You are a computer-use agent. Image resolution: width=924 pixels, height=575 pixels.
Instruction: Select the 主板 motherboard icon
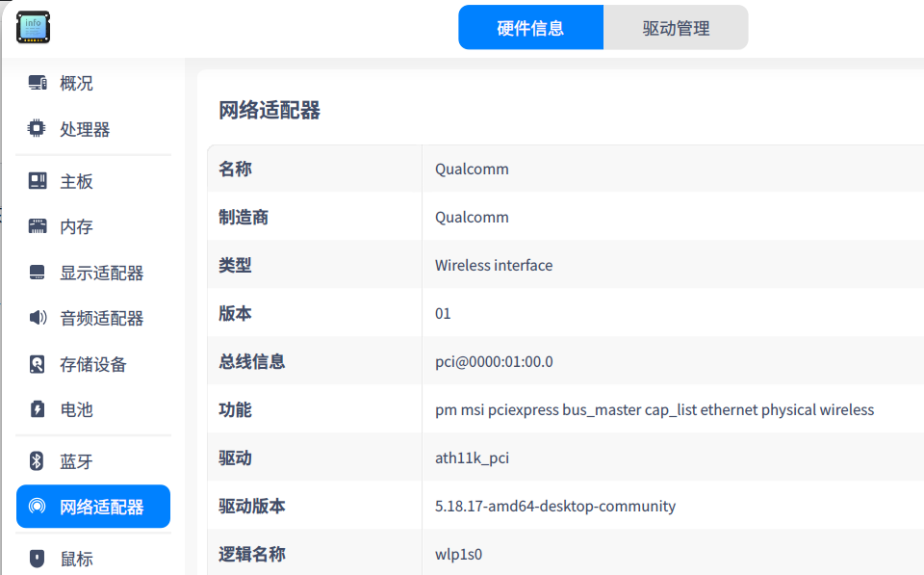[x=38, y=180]
